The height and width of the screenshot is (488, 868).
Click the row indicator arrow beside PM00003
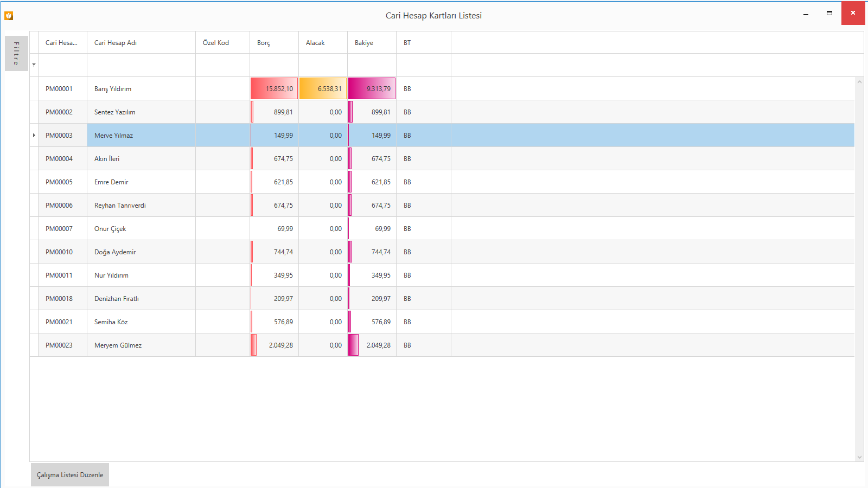point(34,136)
